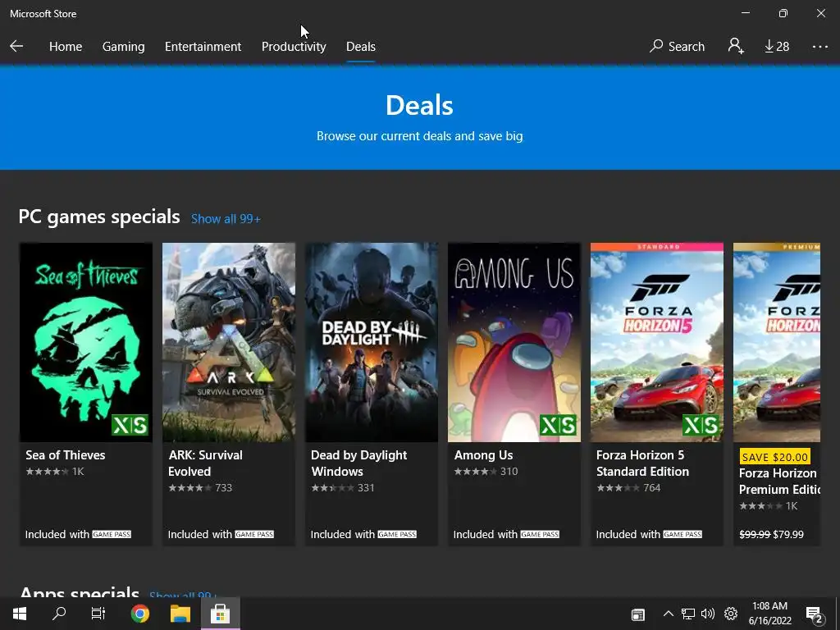Image resolution: width=840 pixels, height=630 pixels.
Task: Click Game Pass badge under Dead by Daylight
Action: pyautogui.click(x=397, y=534)
